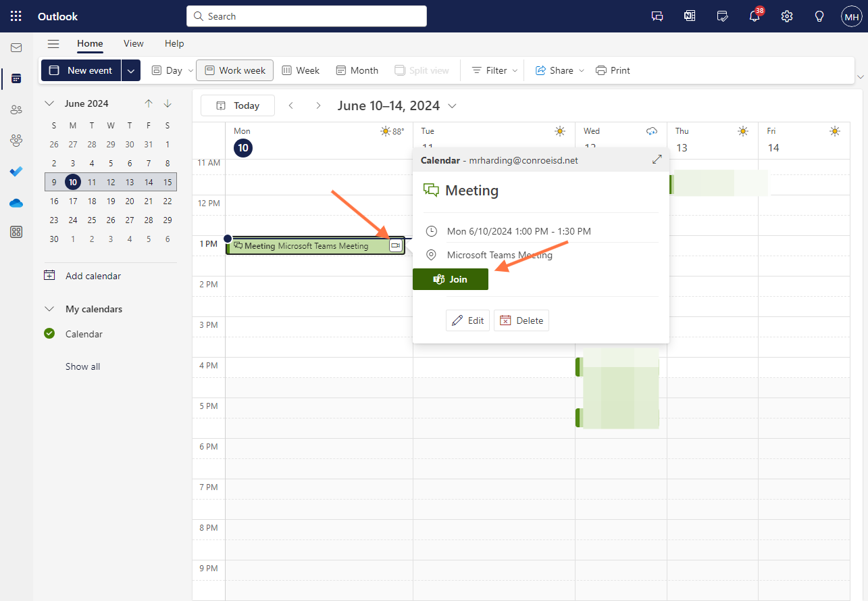868x601 pixels.
Task: Open Tips lightbulb icon
Action: pyautogui.click(x=819, y=16)
